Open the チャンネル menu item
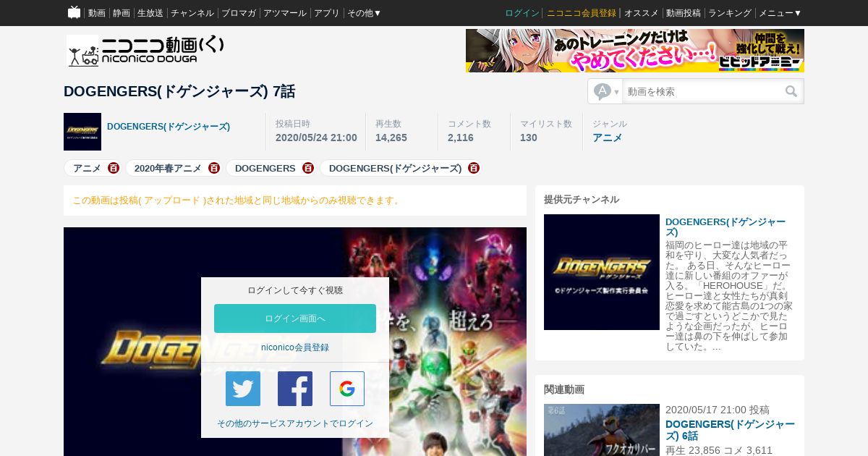 click(192, 13)
